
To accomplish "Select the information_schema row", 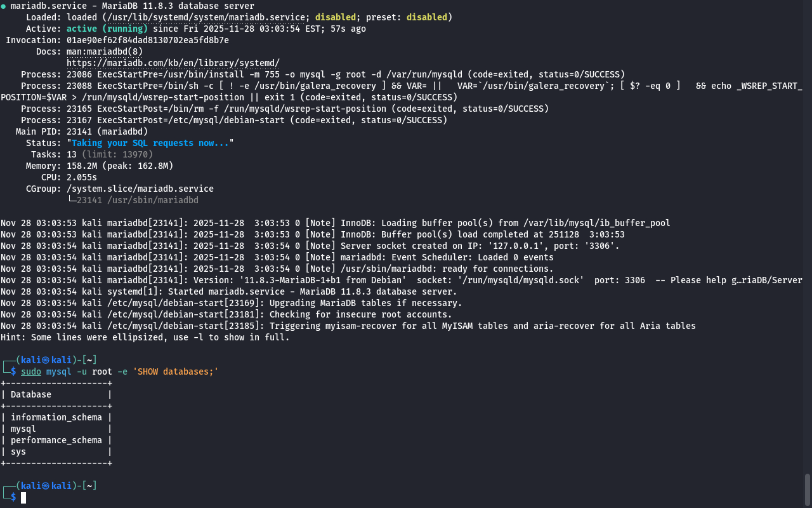I will point(56,417).
